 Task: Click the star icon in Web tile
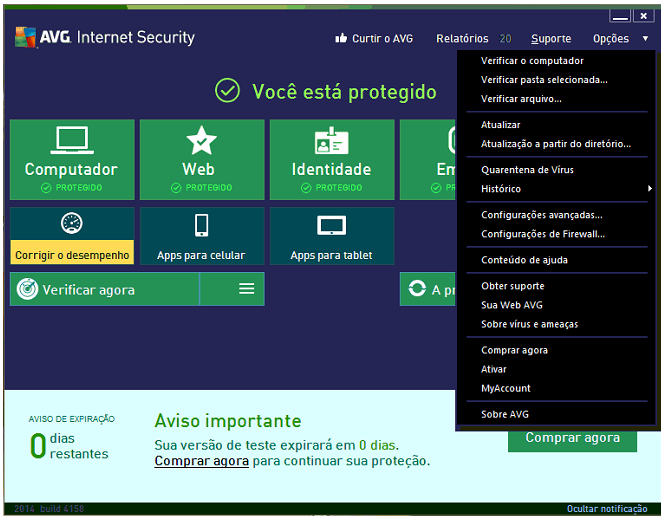click(x=201, y=140)
